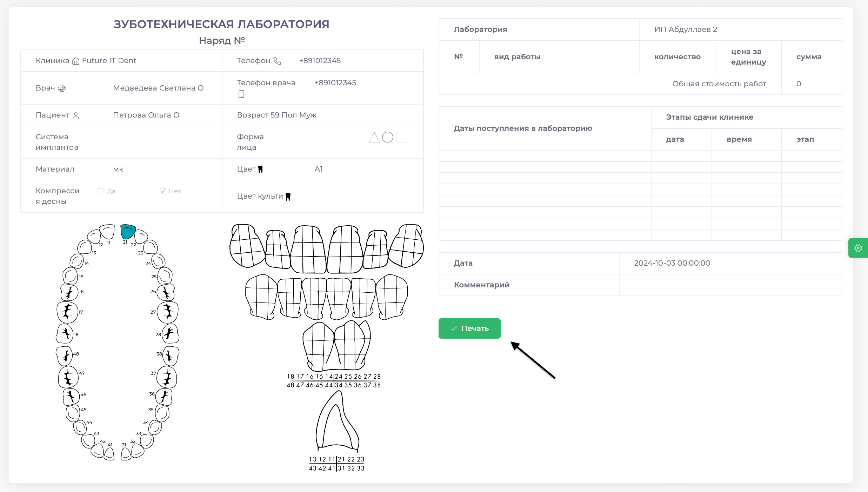Image resolution: width=868 pixels, height=492 pixels.
Task: Click the tooth icon beside Цвет
Action: click(x=260, y=169)
